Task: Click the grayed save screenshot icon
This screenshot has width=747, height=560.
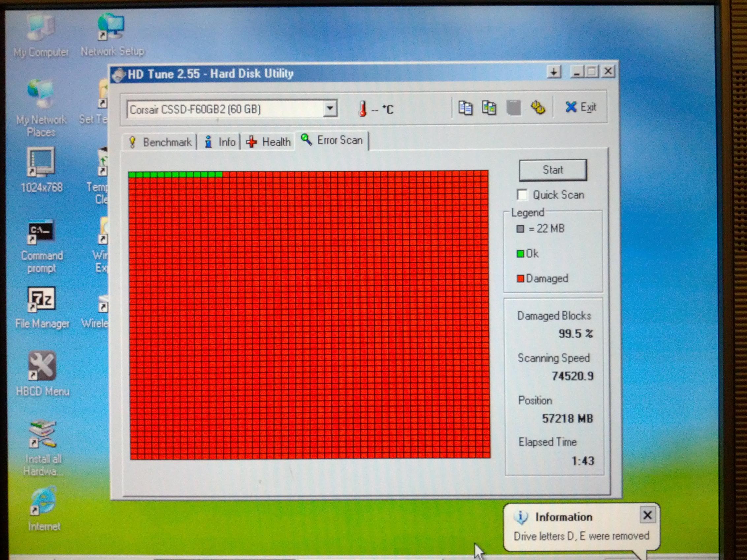Action: pyautogui.click(x=513, y=109)
